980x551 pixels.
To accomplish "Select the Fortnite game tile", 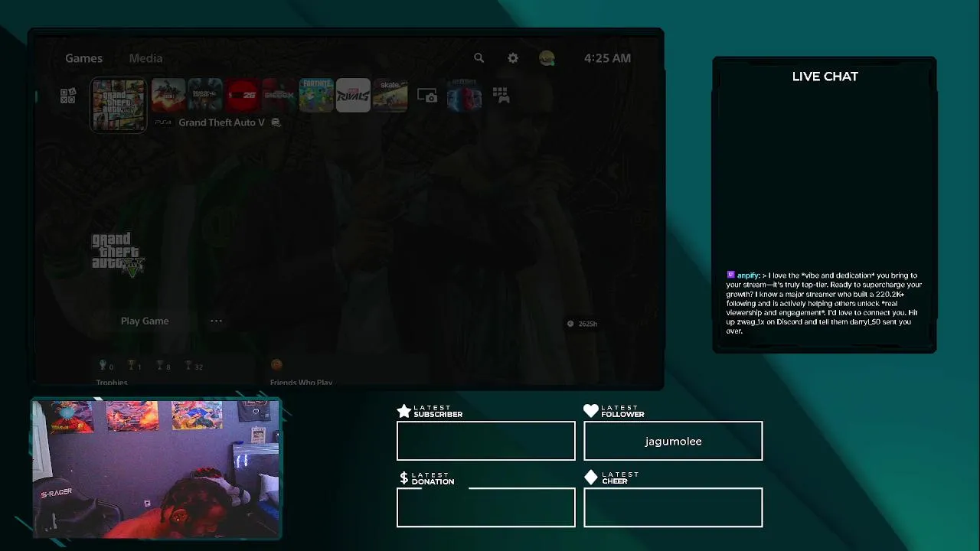I will (316, 96).
